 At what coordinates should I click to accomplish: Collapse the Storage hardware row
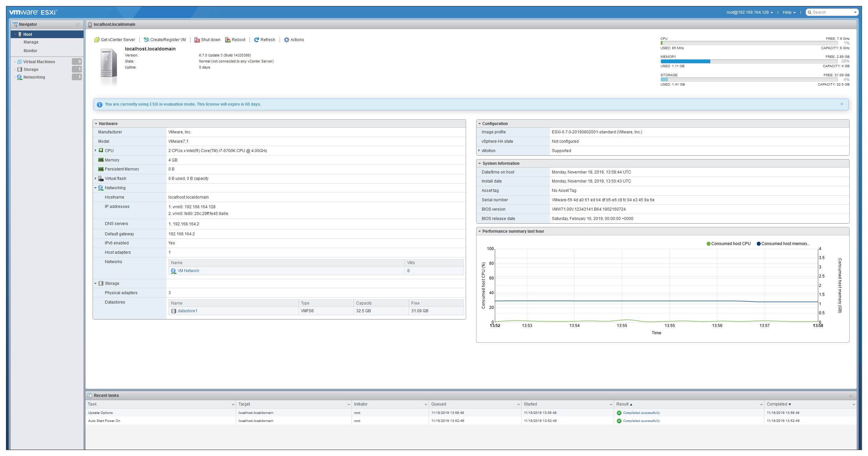click(95, 283)
